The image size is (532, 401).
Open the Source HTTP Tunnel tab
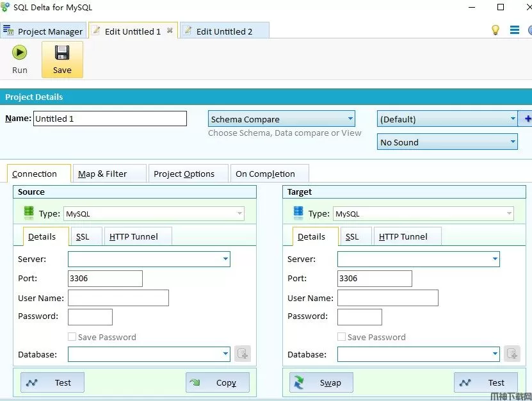134,236
